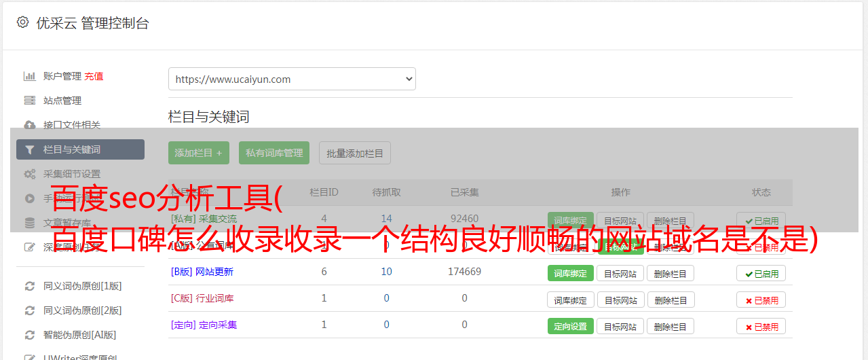This screenshot has height=360, width=868.
Task: Open 接口文件相关 in the sidebar
Action: [72, 125]
